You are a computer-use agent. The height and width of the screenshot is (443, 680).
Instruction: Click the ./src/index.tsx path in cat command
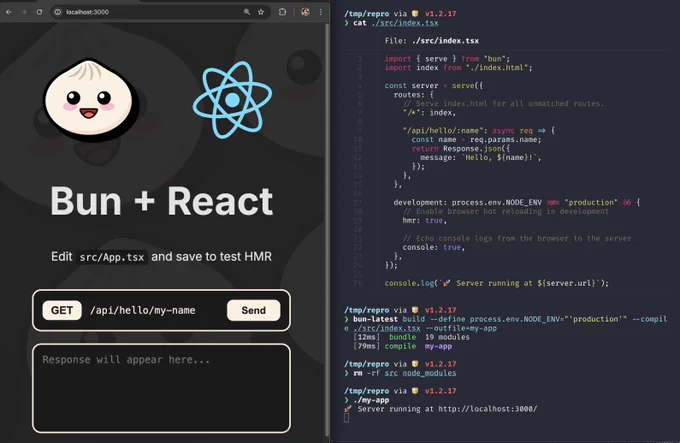[405, 23]
